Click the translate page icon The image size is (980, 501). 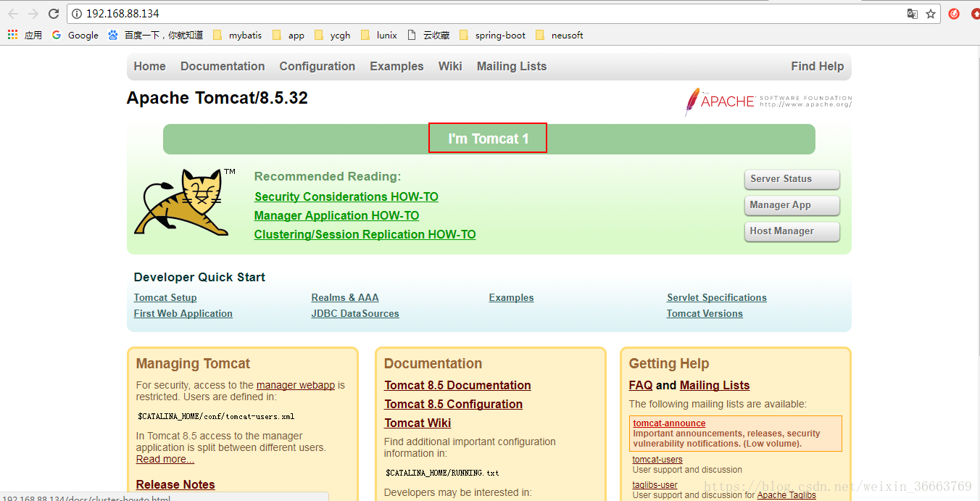[913, 14]
